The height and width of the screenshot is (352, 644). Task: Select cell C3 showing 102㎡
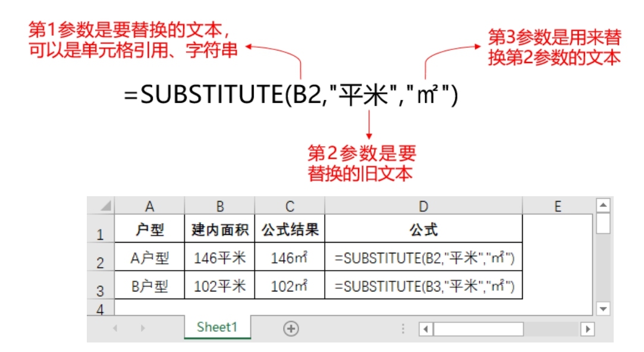290,285
